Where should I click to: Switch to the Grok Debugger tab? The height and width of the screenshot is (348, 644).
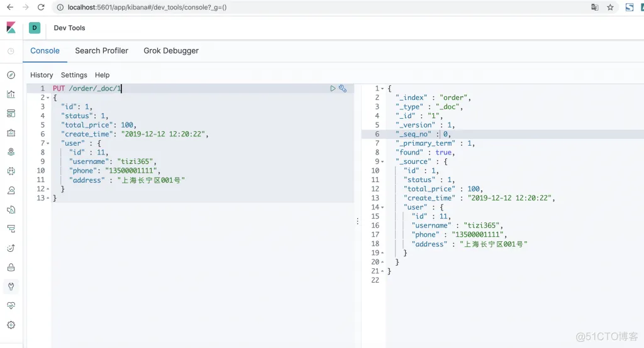coord(171,51)
